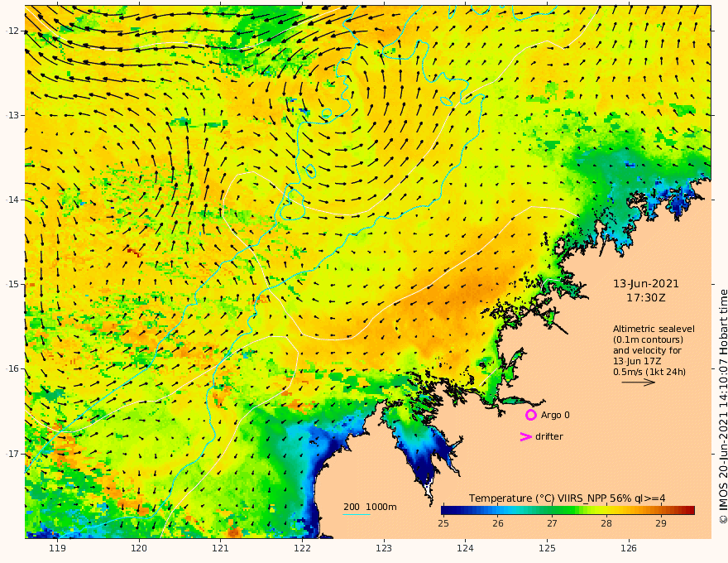Click latitude axis label -12
Image resolution: width=728 pixels, height=563 pixels.
(x=12, y=31)
